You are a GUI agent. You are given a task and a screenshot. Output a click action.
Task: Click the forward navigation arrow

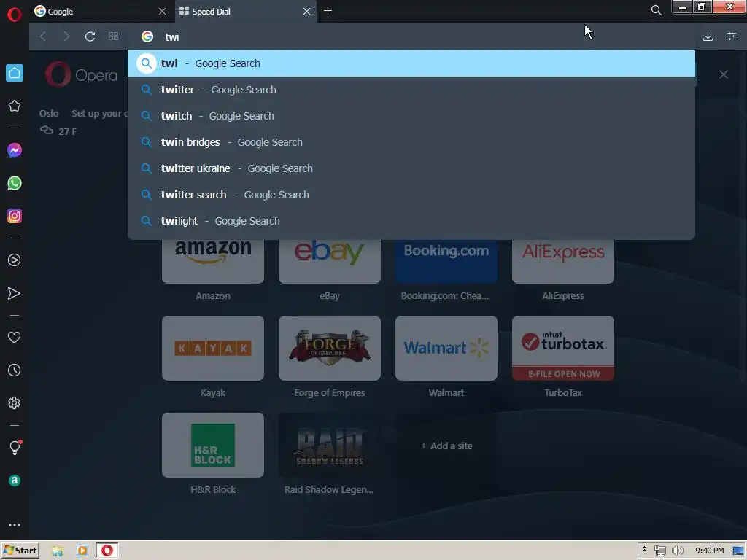(66, 36)
